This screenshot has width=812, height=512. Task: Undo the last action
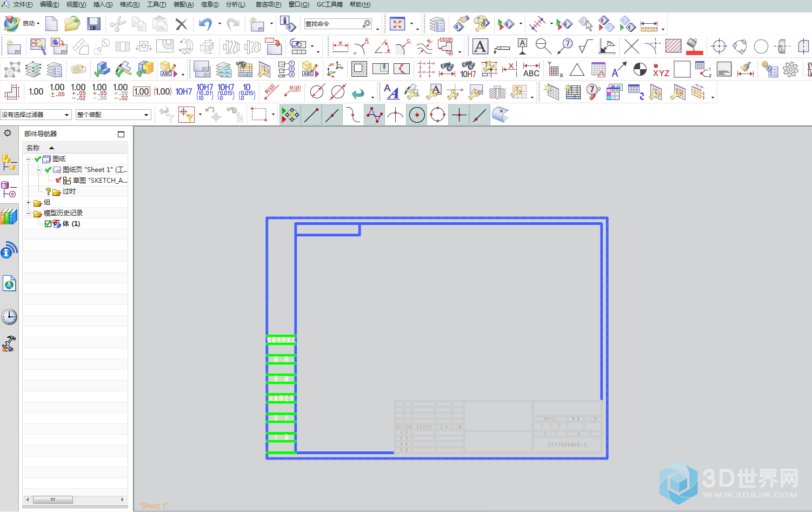coord(205,24)
